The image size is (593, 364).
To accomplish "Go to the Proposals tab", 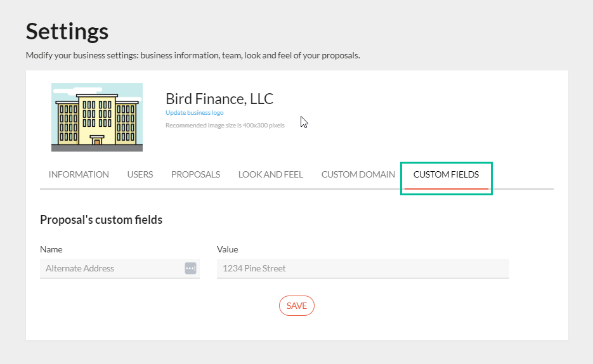I will click(195, 174).
